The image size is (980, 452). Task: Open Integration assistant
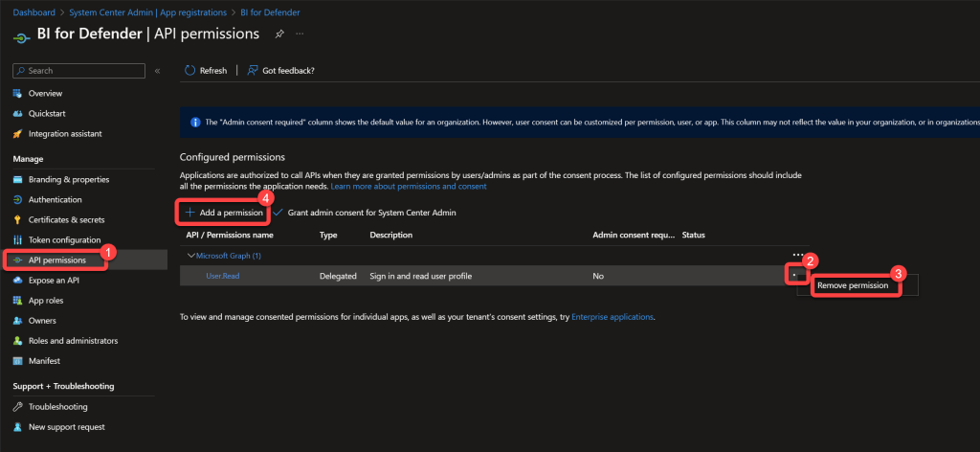point(65,133)
